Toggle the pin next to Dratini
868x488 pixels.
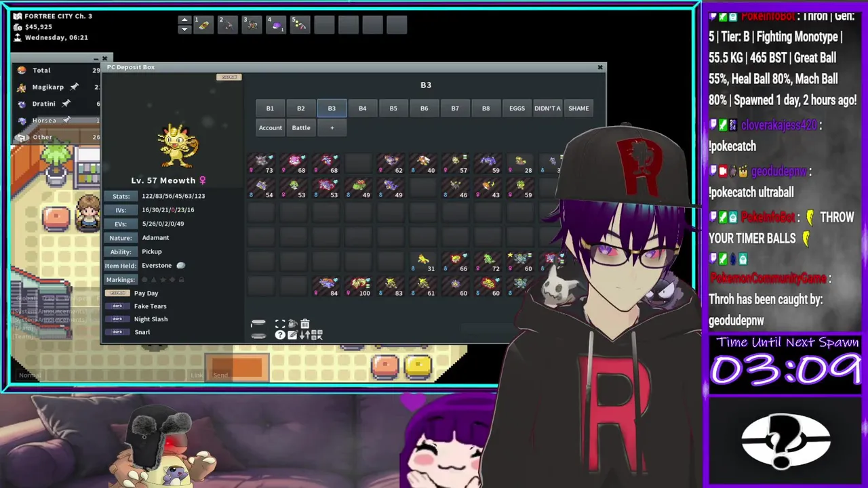point(66,104)
